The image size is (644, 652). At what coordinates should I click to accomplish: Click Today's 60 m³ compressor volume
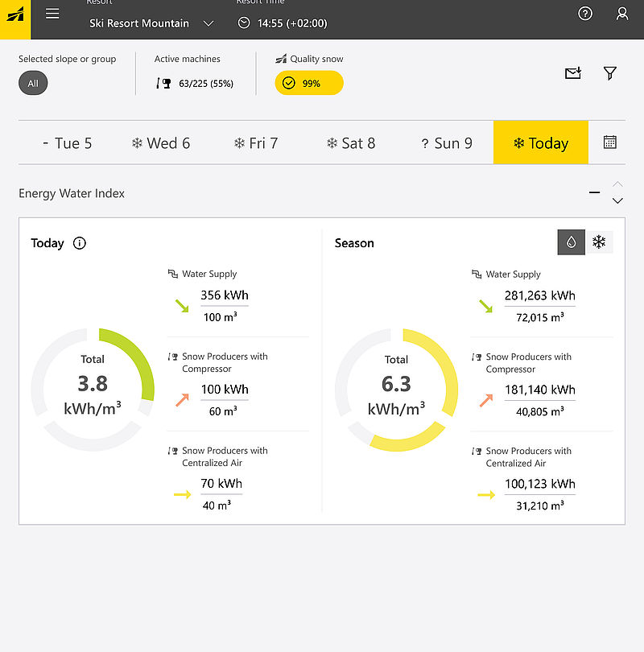[x=223, y=411]
